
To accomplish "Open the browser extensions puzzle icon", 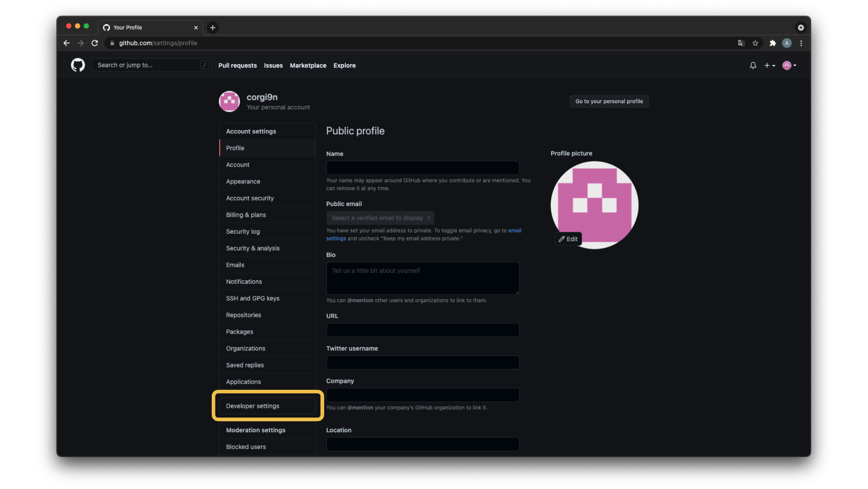I will click(x=773, y=43).
